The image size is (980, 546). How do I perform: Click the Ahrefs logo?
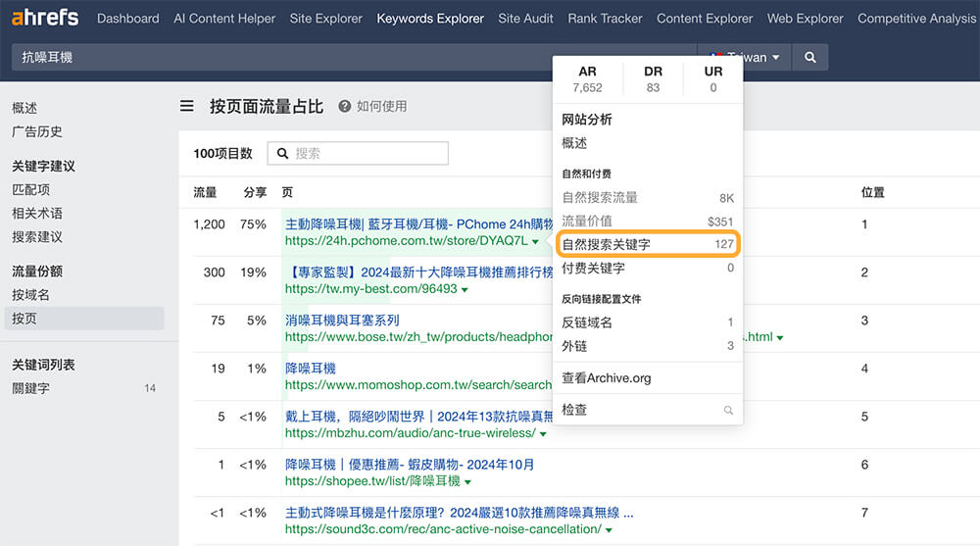click(45, 18)
